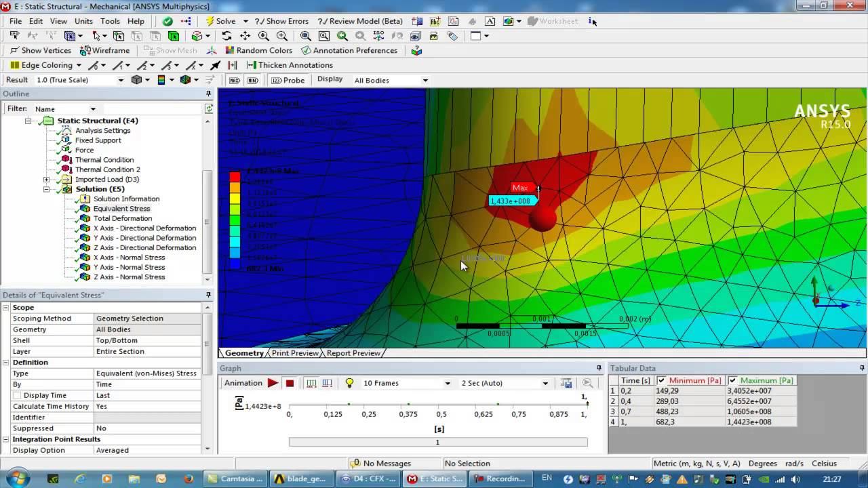Open the Result scale dropdown
The image size is (868, 488).
[x=121, y=80]
